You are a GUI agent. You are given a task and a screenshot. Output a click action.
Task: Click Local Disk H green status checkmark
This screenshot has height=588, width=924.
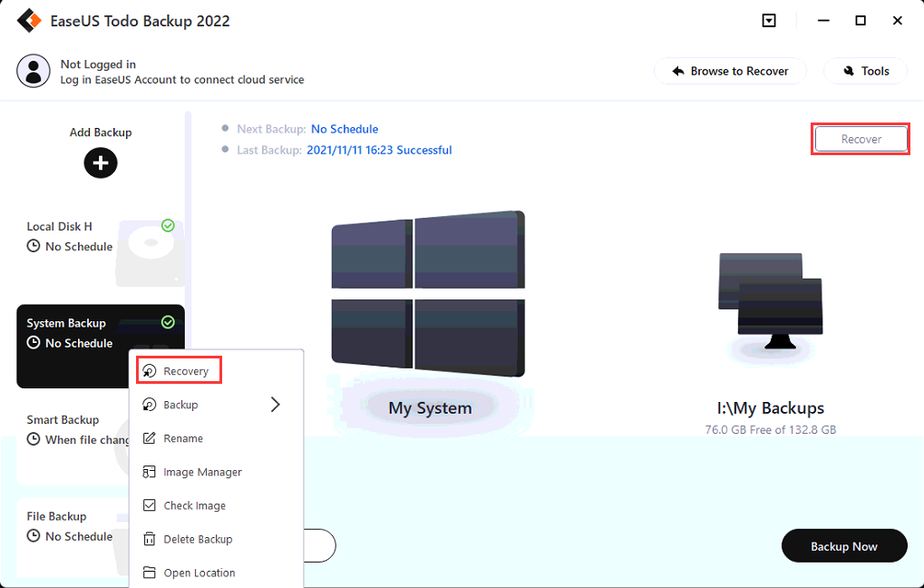click(168, 226)
